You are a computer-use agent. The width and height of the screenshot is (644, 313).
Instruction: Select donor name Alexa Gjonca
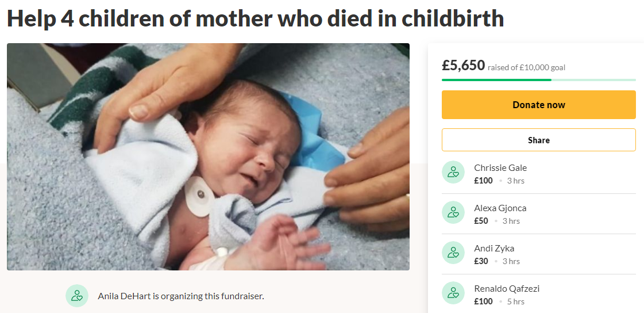tap(500, 208)
